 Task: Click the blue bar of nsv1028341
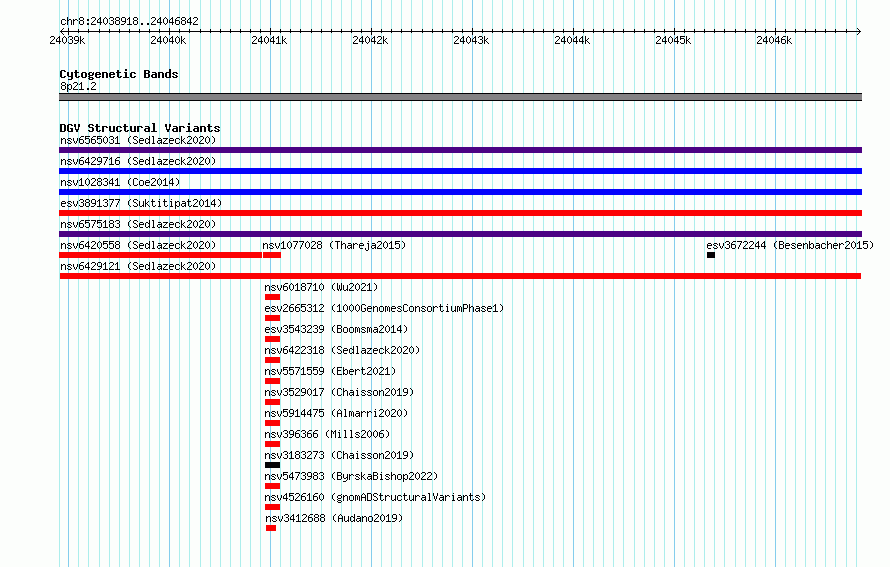coord(460,192)
